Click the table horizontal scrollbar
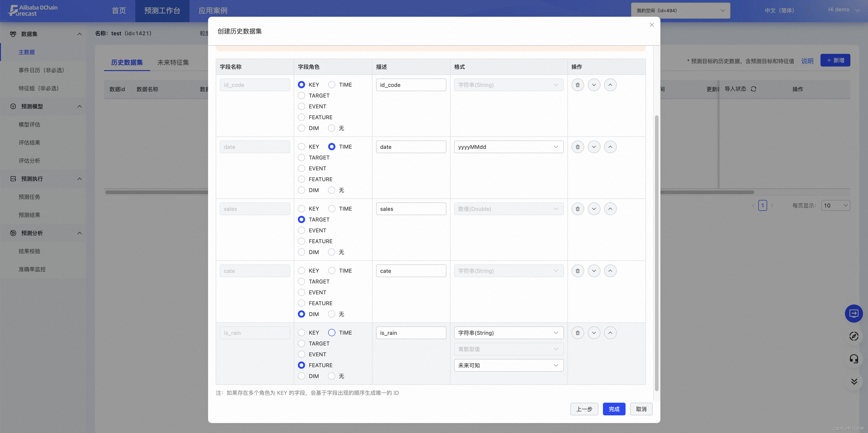 [x=429, y=193]
